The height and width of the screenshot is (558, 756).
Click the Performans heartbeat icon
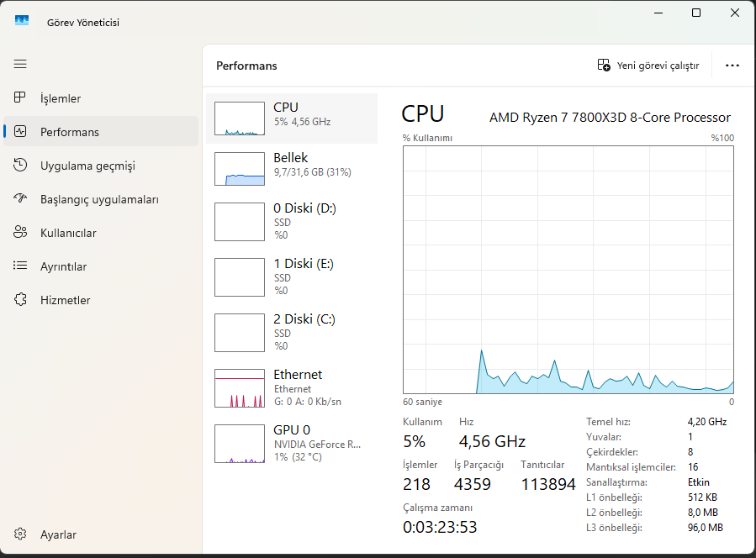[21, 132]
